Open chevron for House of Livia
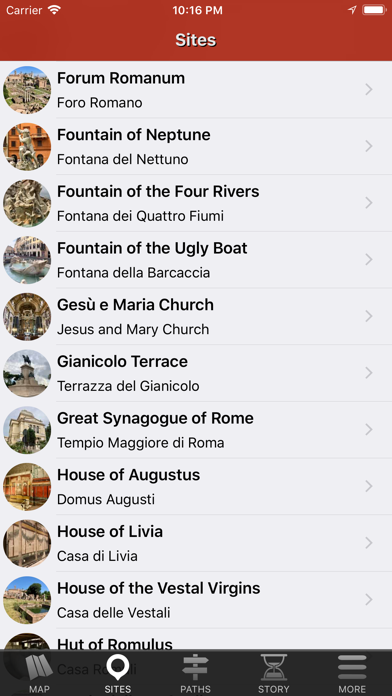The width and height of the screenshot is (392, 696). pyautogui.click(x=368, y=543)
